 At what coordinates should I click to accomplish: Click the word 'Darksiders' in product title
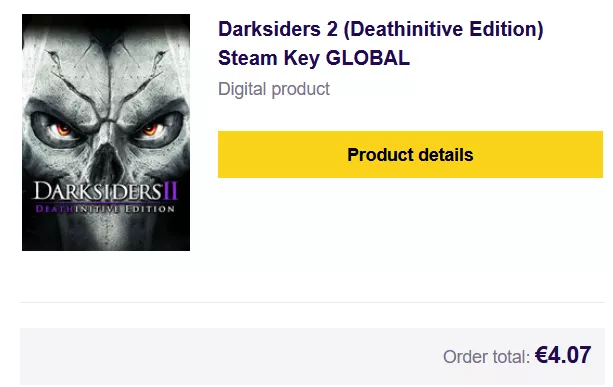269,29
